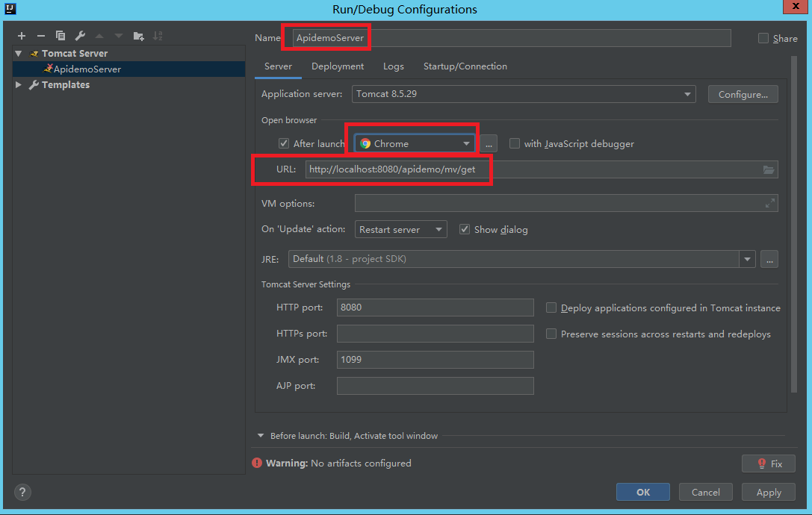This screenshot has width=812, height=515.
Task: Open the wrench edit defaults icon
Action: tap(80, 36)
